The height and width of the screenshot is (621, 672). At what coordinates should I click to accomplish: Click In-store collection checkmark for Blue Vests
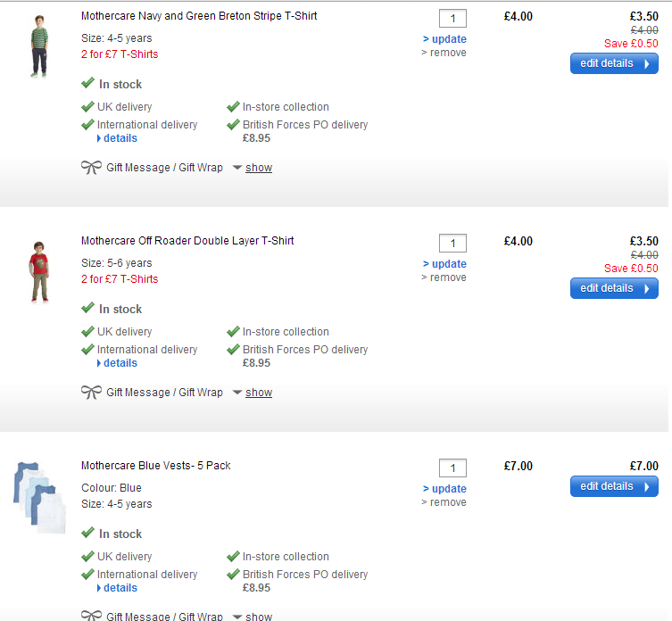tap(233, 556)
